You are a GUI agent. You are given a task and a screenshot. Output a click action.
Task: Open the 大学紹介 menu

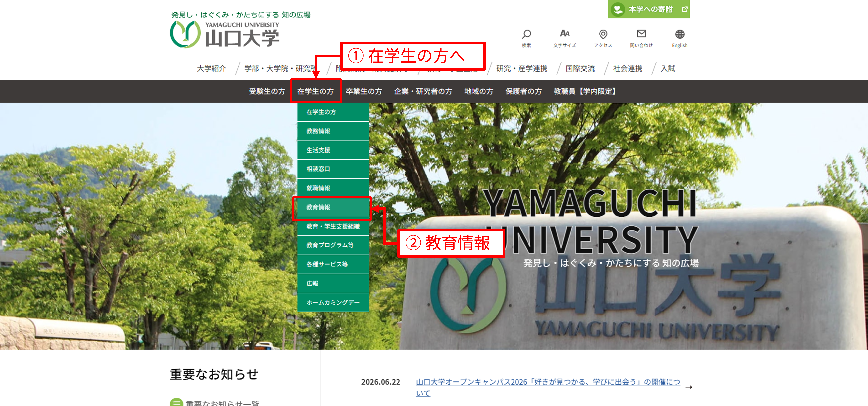tap(211, 68)
